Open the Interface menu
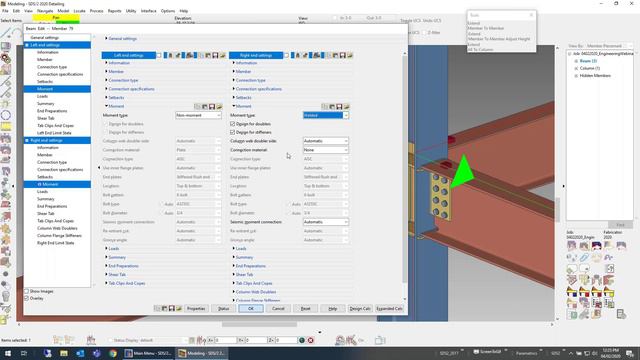 point(149,11)
